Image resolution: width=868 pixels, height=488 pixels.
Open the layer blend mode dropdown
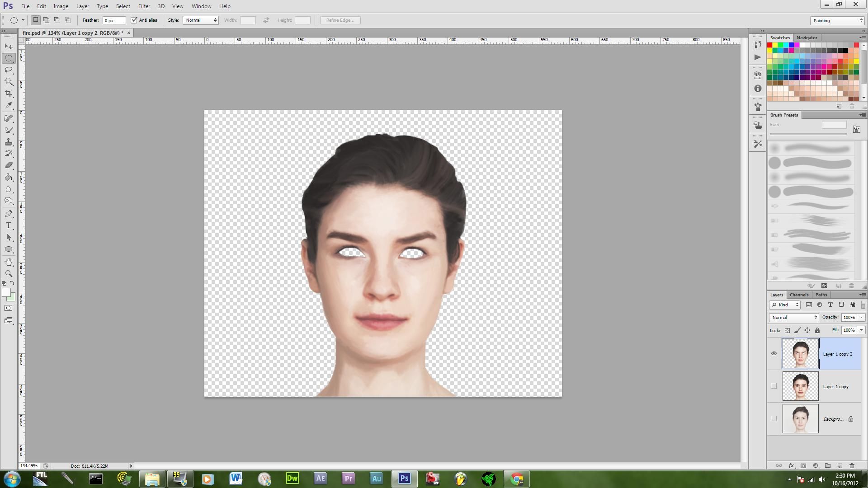pos(794,317)
